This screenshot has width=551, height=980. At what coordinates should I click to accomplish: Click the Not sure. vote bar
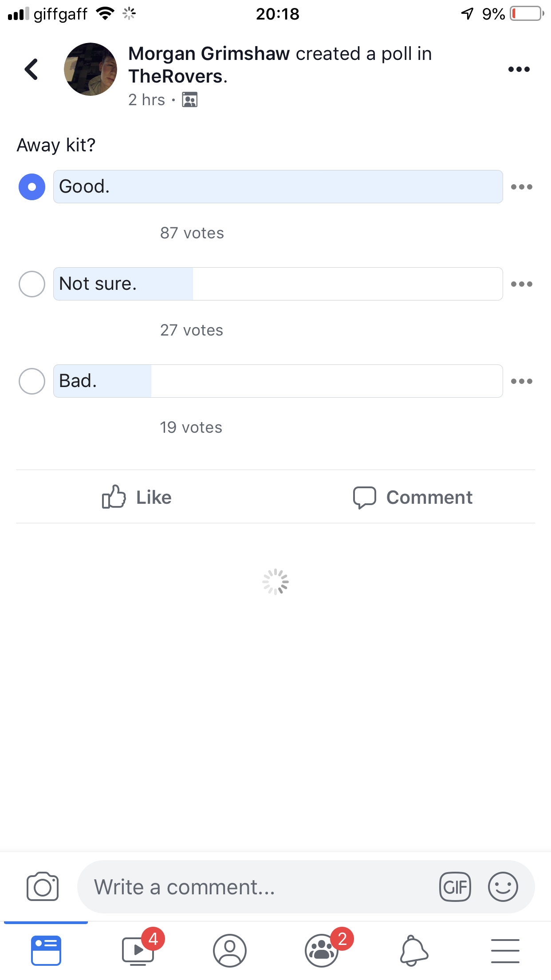tap(278, 284)
